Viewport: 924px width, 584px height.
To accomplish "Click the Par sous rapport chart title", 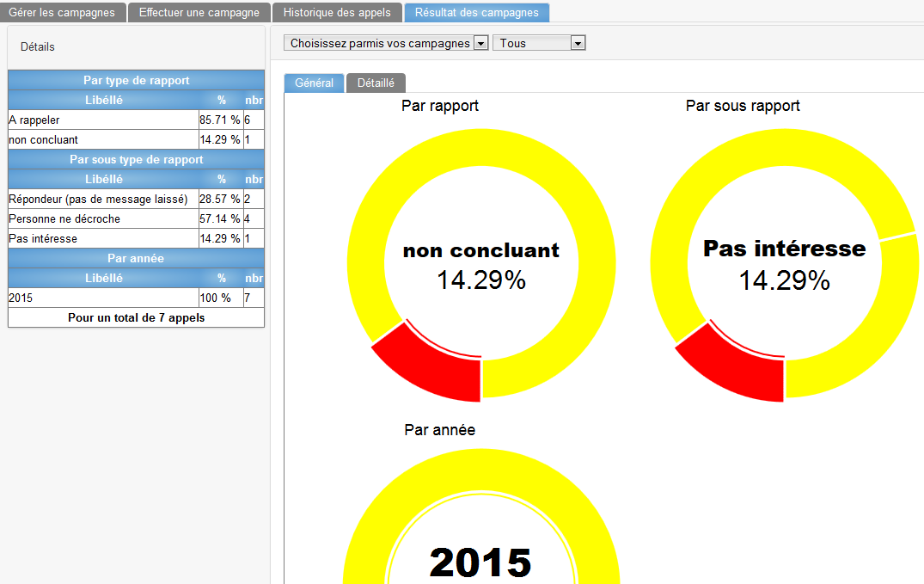I will [743, 106].
